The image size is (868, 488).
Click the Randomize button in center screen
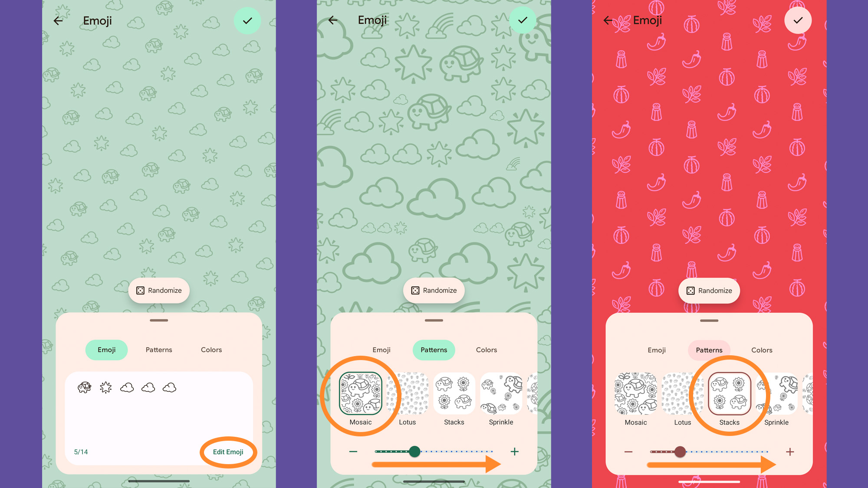tap(434, 290)
